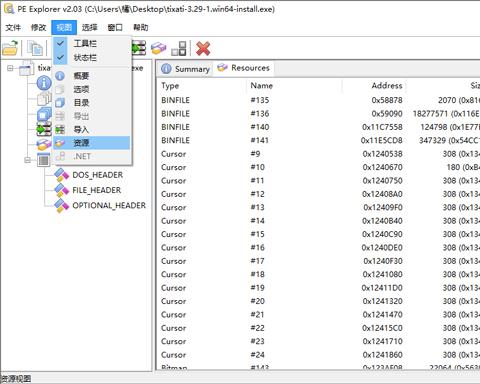Open the 文件 menu
Viewport: 480px width, 384px height.
pos(13,27)
